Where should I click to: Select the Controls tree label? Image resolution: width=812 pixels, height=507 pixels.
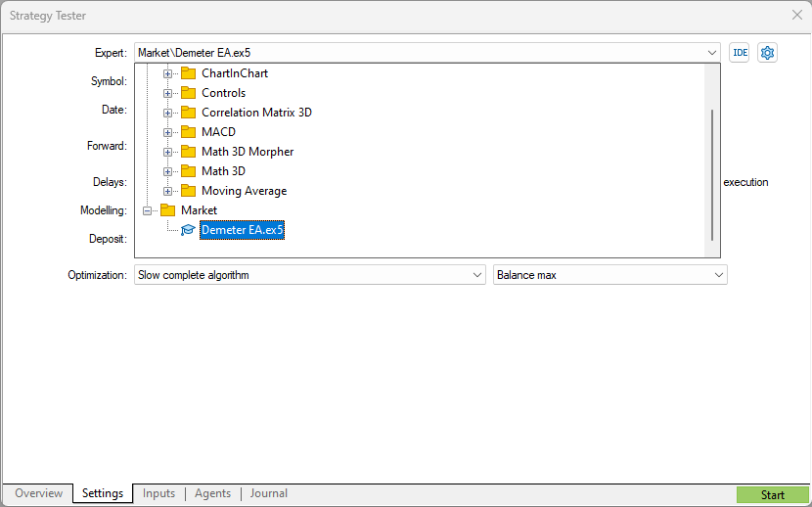click(224, 93)
